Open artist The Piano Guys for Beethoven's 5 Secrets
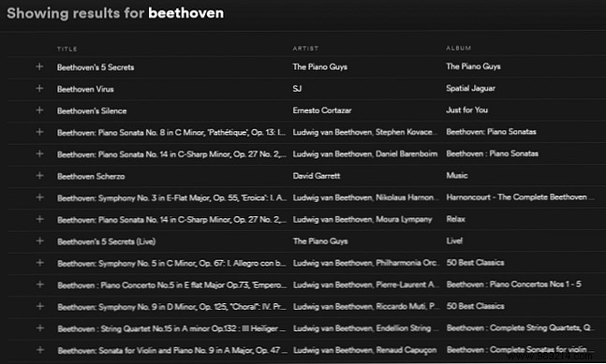This screenshot has width=606, height=364. pos(320,66)
